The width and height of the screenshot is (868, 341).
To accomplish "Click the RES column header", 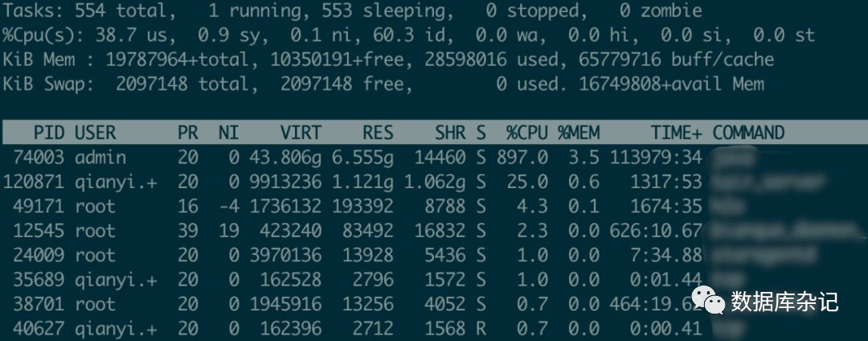I will pyautogui.click(x=378, y=133).
